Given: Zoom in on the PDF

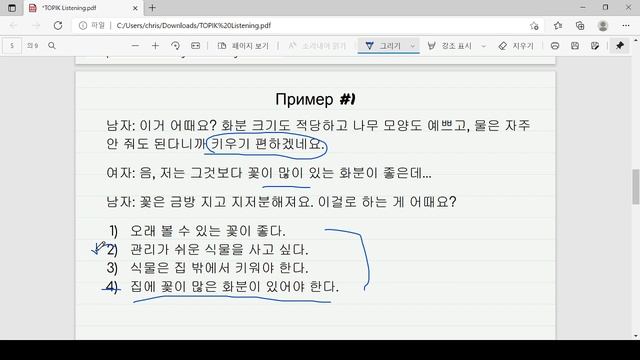Looking at the screenshot, I should [155, 46].
